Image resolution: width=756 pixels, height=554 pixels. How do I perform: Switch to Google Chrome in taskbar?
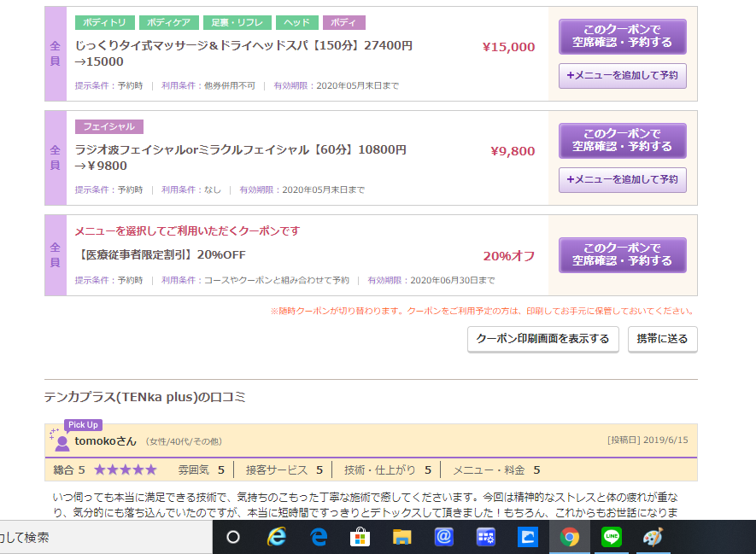[x=570, y=537]
